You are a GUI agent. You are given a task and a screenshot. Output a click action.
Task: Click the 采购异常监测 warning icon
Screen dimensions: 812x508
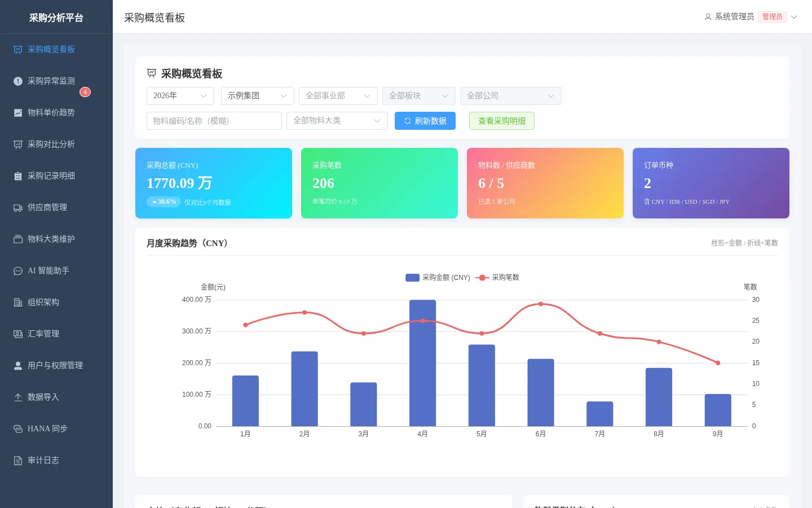click(x=18, y=81)
